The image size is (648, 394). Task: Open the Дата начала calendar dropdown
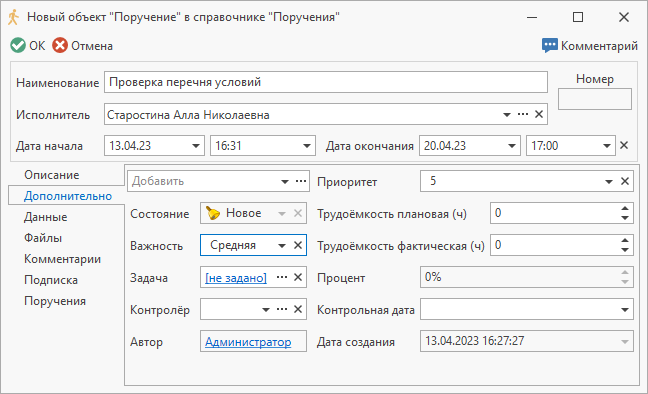196,146
